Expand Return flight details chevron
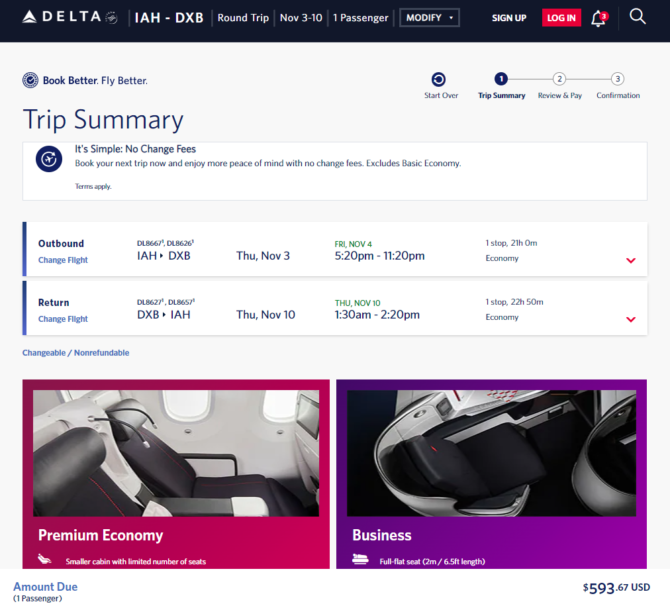670x604 pixels. [631, 319]
